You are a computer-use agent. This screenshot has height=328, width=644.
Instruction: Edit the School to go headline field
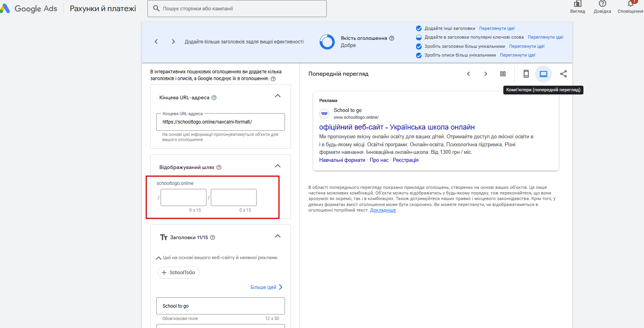click(x=220, y=306)
